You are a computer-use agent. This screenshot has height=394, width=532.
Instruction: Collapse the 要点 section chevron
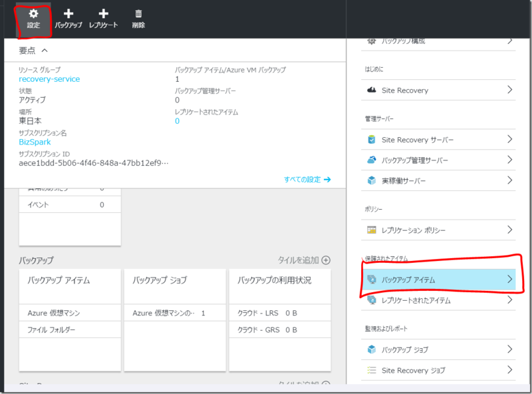tap(45, 51)
